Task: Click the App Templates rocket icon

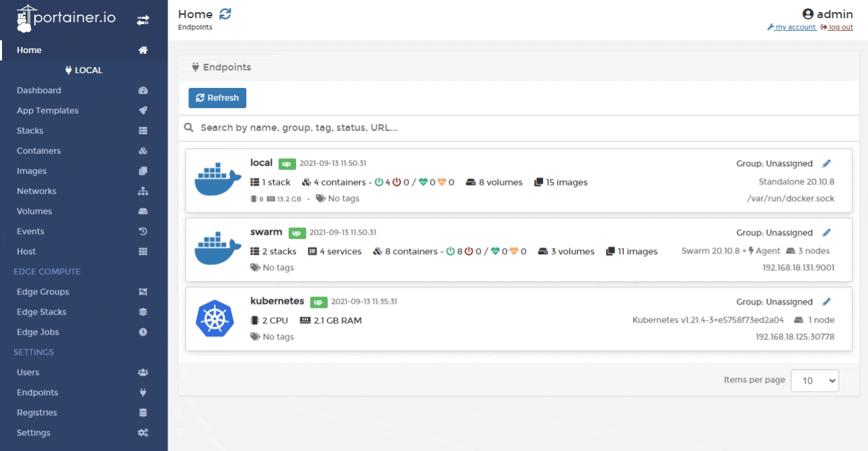Action: point(143,111)
